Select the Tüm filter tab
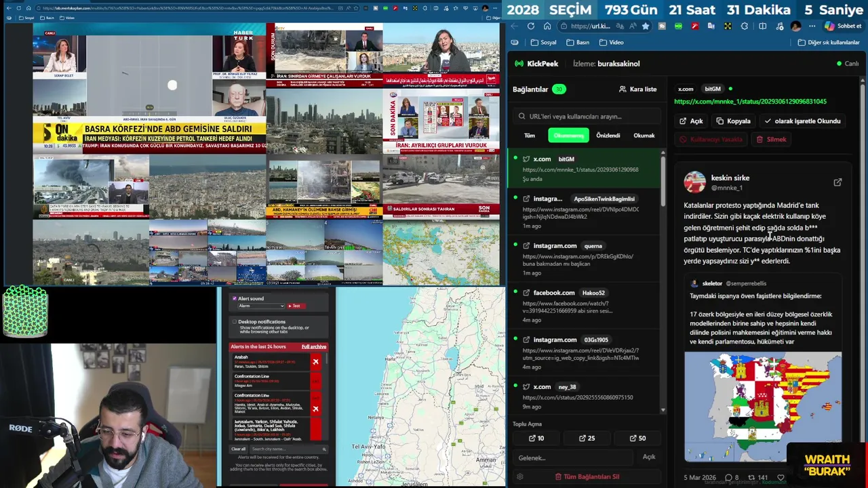868x488 pixels. pos(530,136)
